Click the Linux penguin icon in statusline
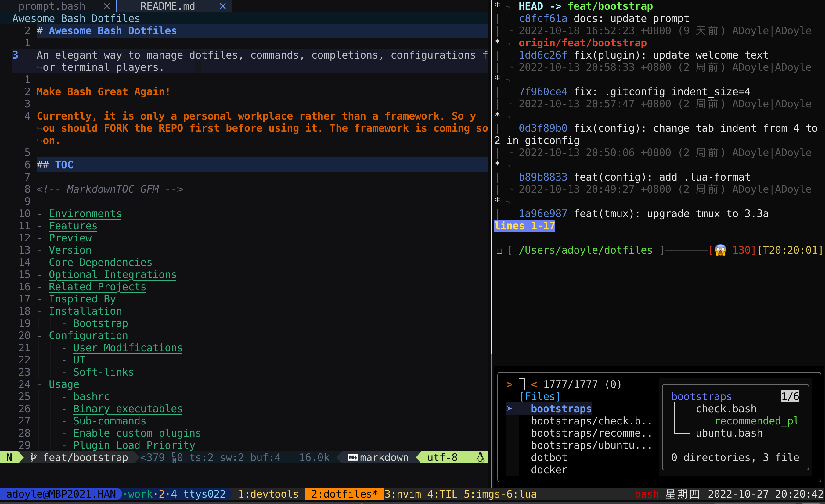 [x=480, y=457]
